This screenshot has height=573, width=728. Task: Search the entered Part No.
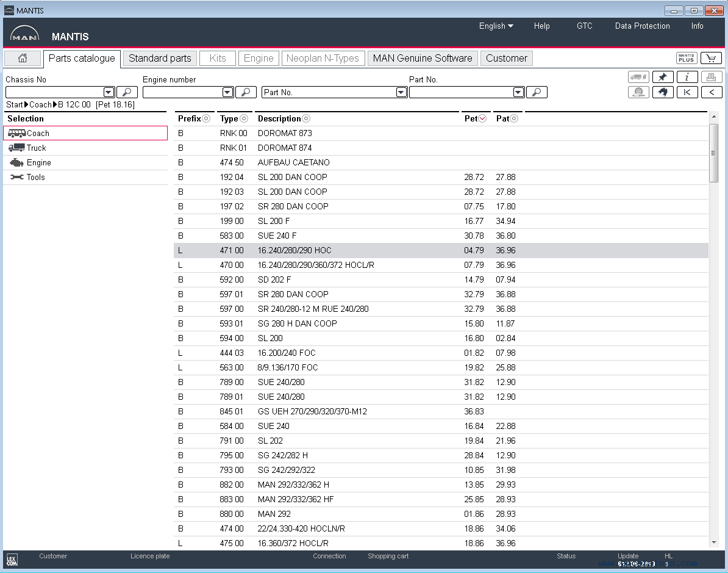click(537, 92)
